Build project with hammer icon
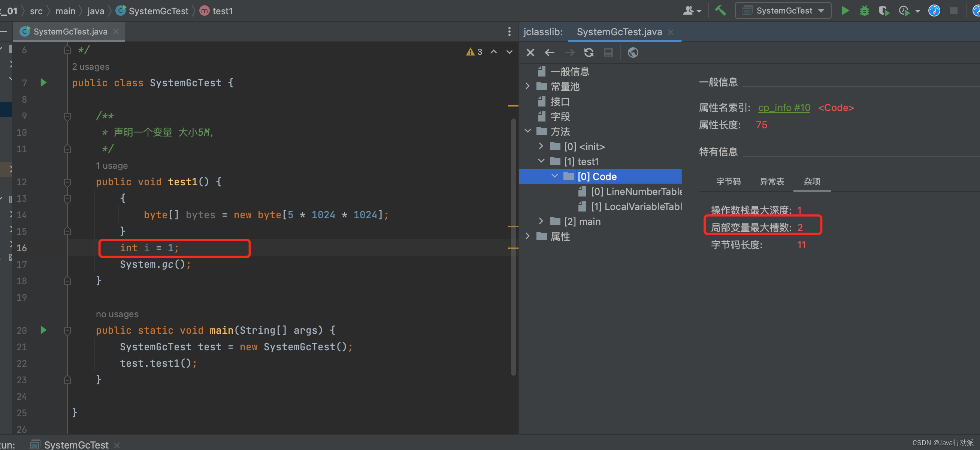The height and width of the screenshot is (450, 980). click(x=720, y=10)
